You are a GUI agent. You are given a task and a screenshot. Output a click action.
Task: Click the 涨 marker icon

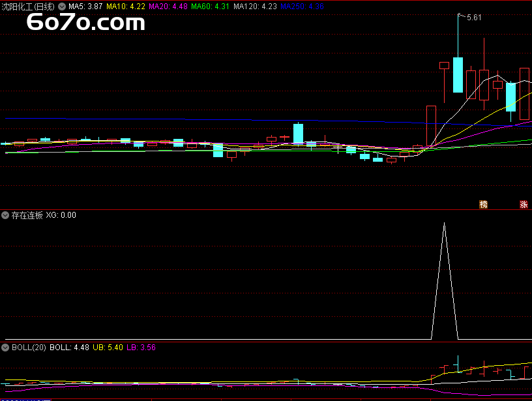coord(524,204)
